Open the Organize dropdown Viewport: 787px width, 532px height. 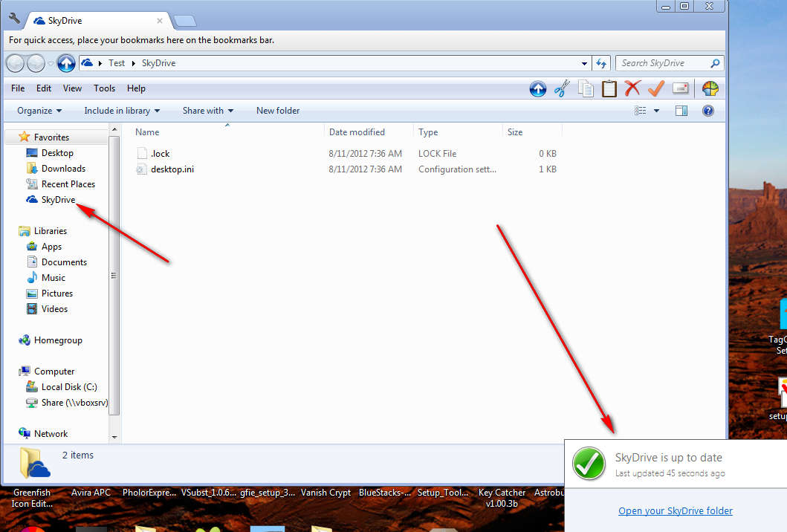(39, 111)
